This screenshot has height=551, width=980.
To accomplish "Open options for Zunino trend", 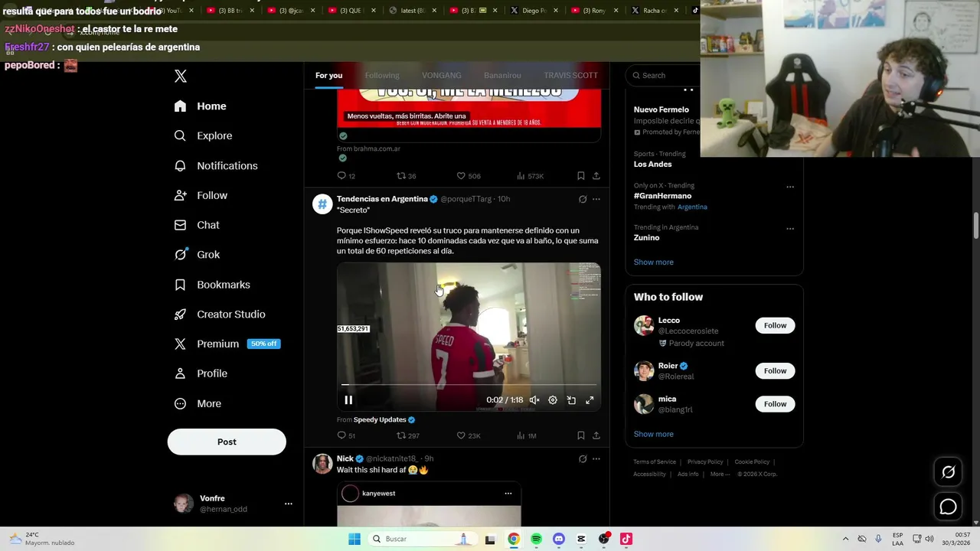I will pos(790,229).
